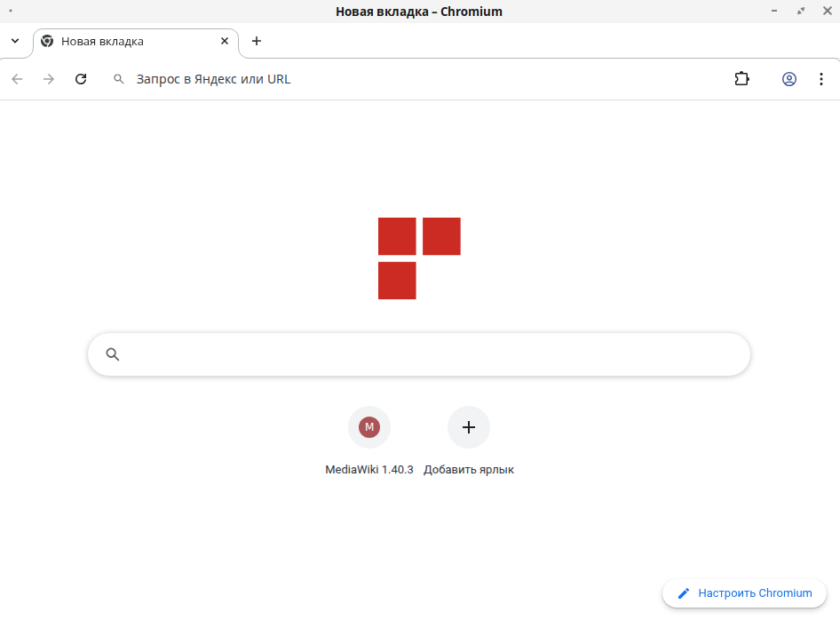840x620 pixels.
Task: Minimize the Chromium window
Action: tap(777, 11)
